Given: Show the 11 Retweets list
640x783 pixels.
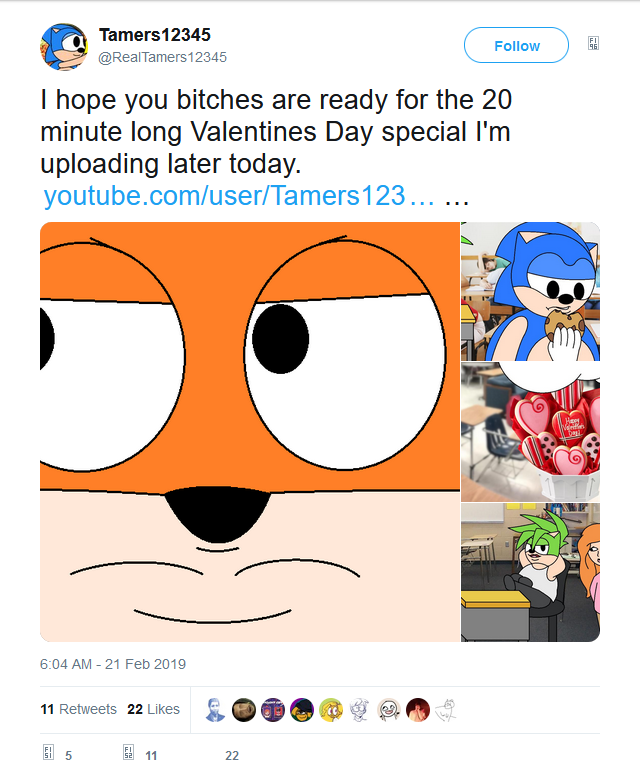Looking at the screenshot, I should (x=78, y=709).
